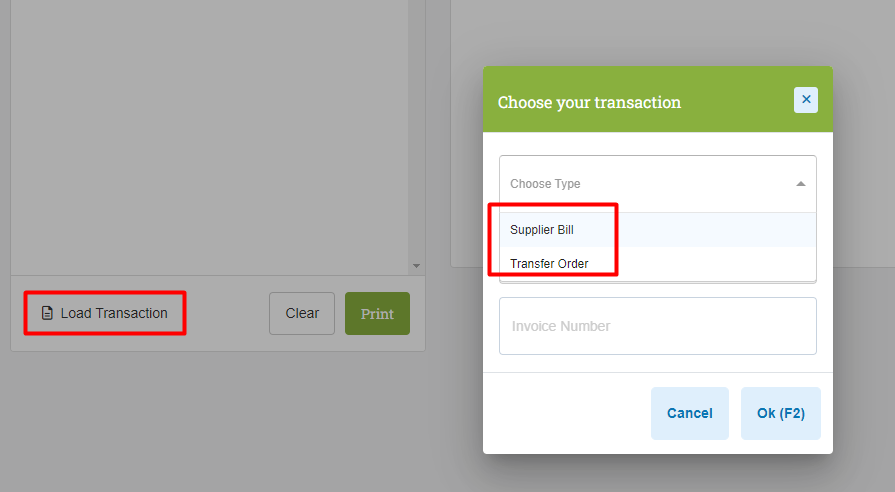The image size is (895, 492).
Task: Click the green Print button
Action: [377, 313]
